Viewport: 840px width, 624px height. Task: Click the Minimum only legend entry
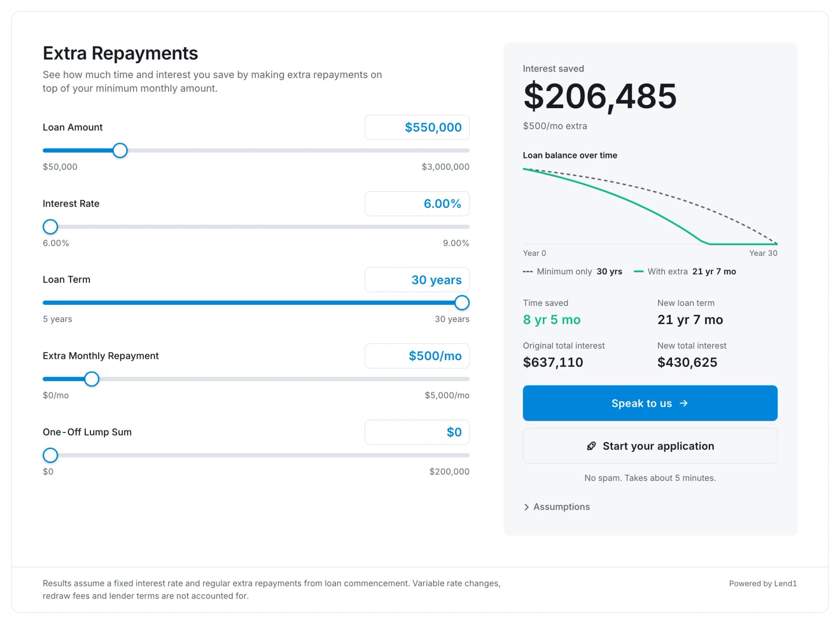[x=572, y=271]
